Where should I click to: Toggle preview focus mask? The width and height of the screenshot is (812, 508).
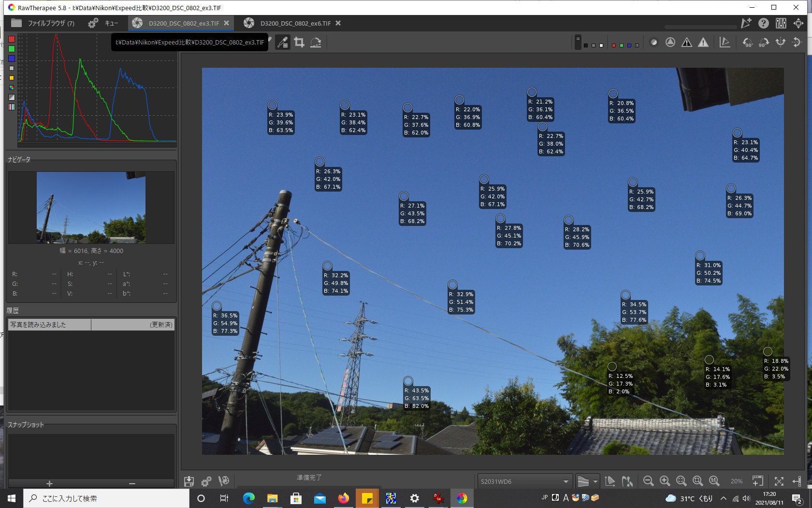tap(670, 43)
